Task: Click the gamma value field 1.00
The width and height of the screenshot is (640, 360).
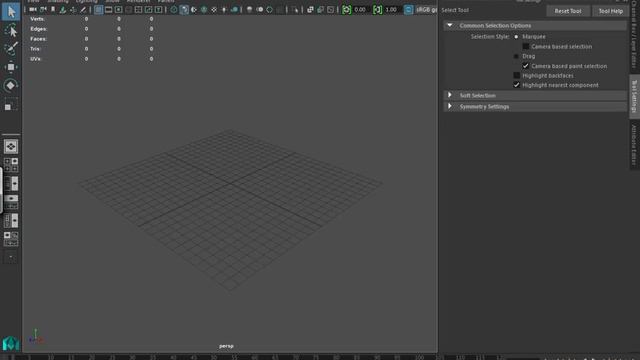Action: coord(392,9)
